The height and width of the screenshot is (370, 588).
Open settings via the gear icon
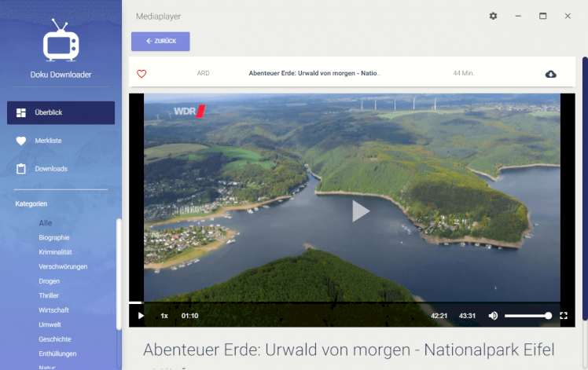[493, 16]
